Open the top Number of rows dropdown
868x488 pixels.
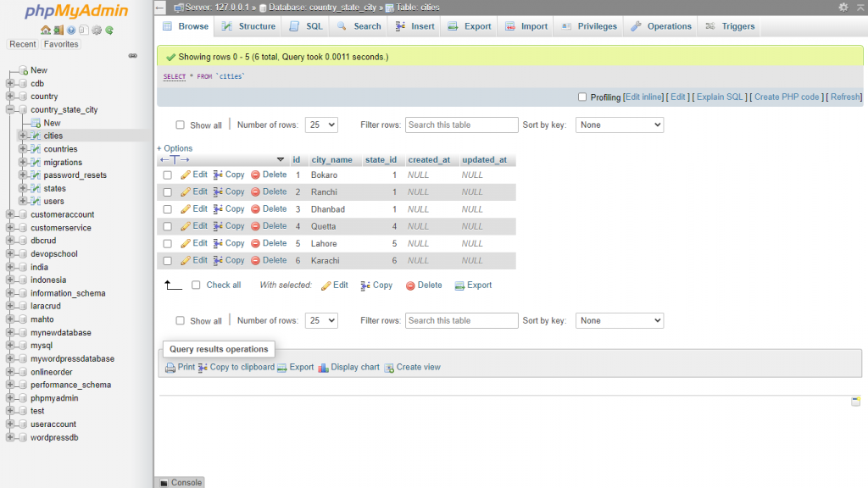[x=321, y=125]
